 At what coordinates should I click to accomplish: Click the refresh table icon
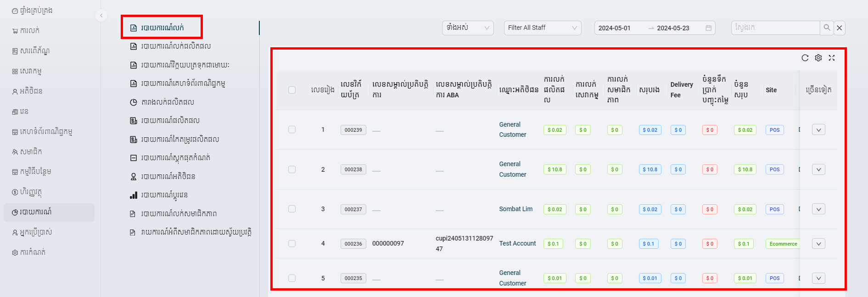805,58
